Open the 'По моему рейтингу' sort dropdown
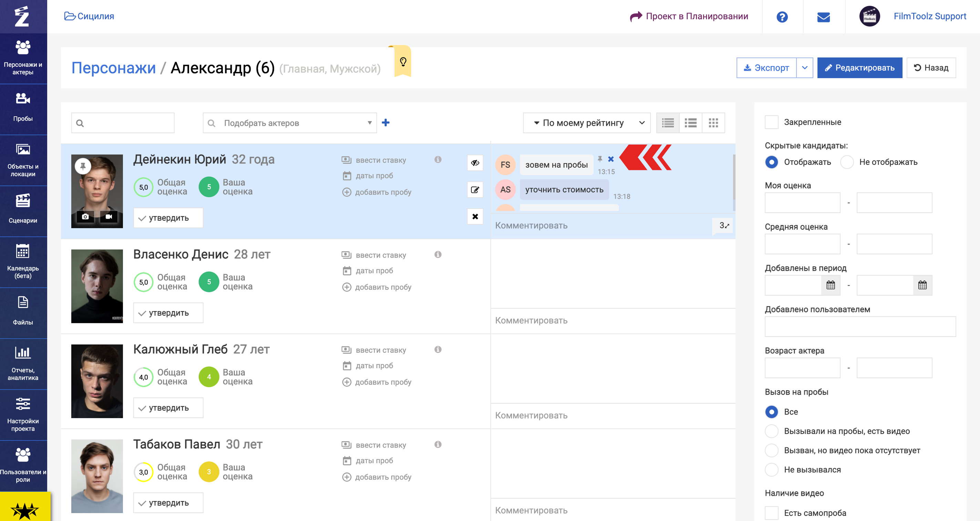980x521 pixels. point(586,123)
